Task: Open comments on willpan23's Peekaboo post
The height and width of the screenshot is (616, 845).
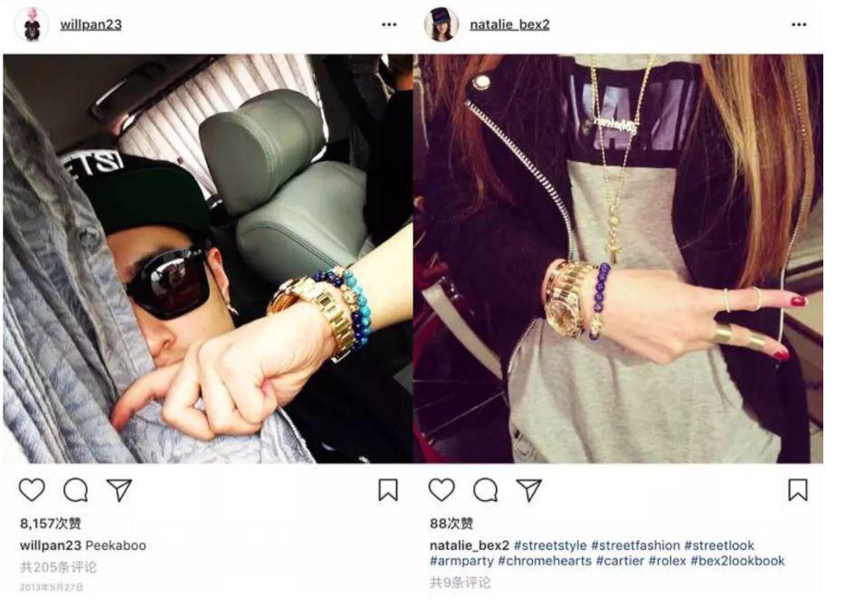Action: coord(75,490)
